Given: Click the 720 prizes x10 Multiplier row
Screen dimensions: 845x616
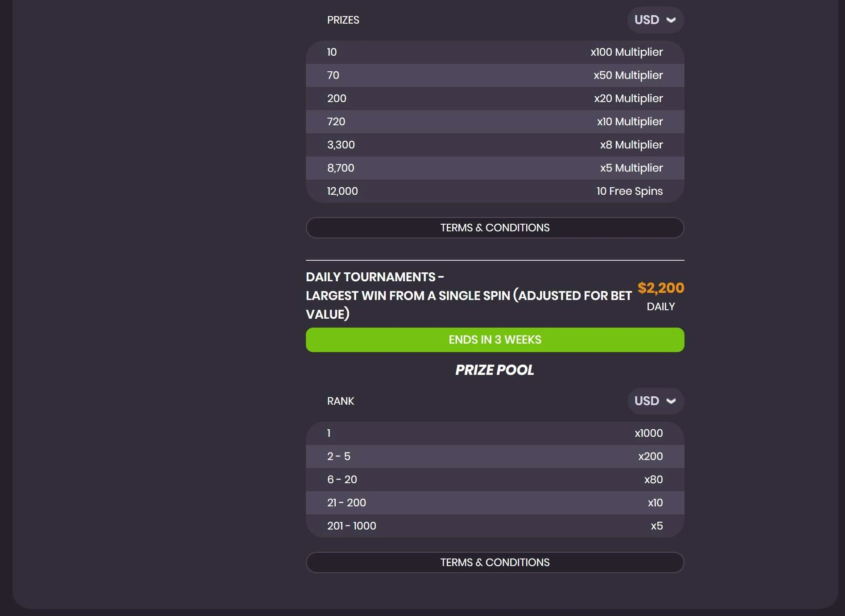Looking at the screenshot, I should click(495, 122).
